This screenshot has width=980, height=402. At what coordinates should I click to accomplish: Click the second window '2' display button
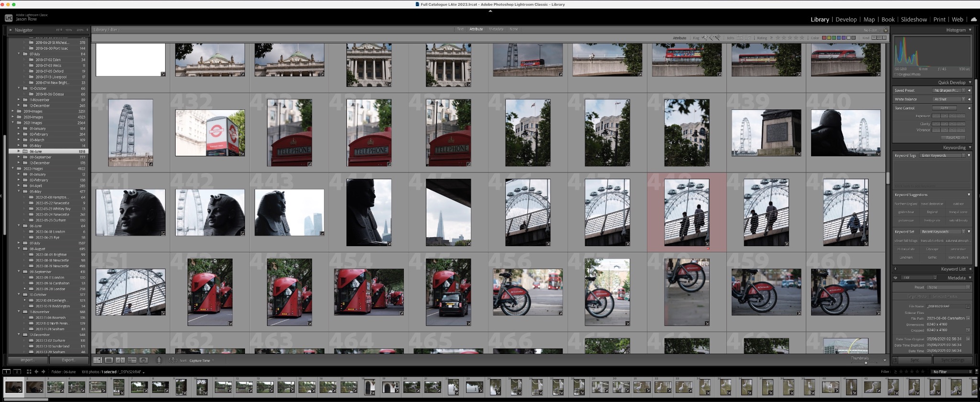tap(17, 372)
